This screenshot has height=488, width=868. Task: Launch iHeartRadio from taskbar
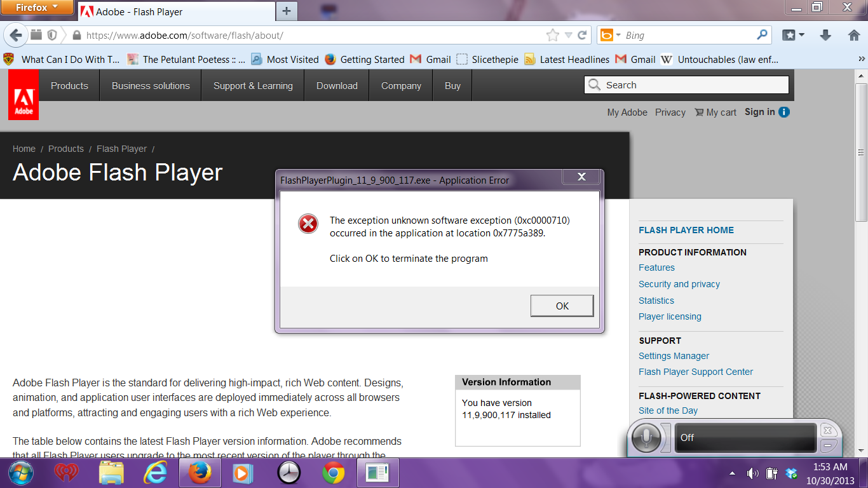coord(65,473)
